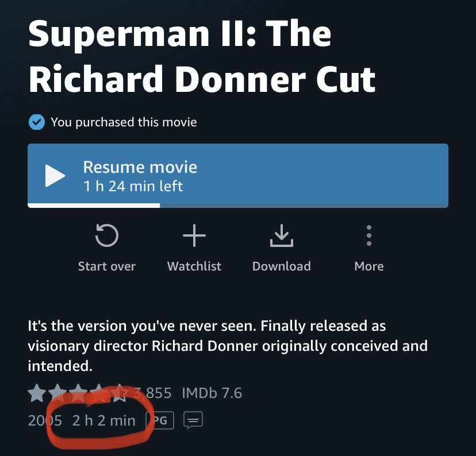
Task: Click the Start over circular arrow icon
Action: (x=107, y=235)
